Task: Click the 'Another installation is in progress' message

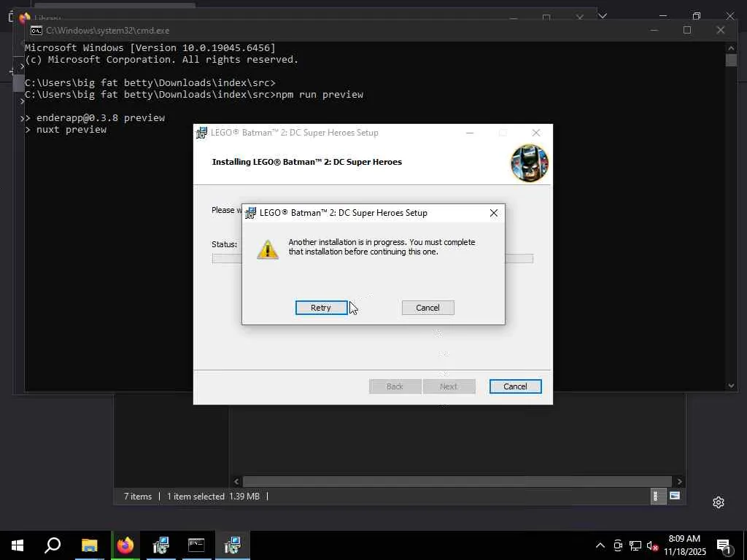Action: [x=382, y=246]
